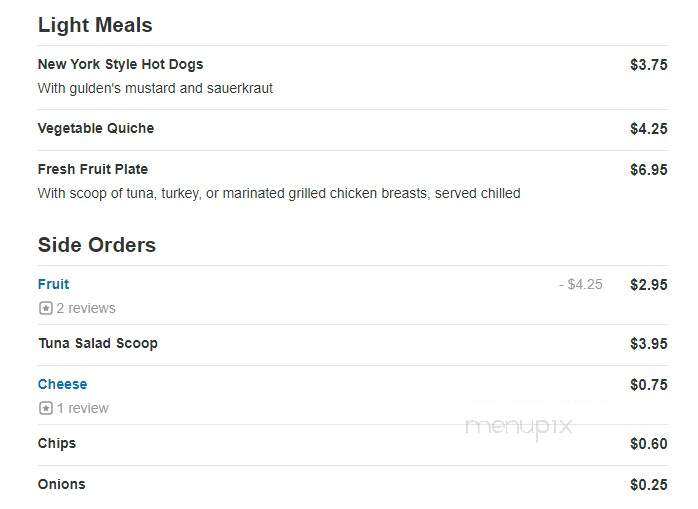Open the Fruit side order link
Viewport: 698px width, 509px height.
pyautogui.click(x=53, y=284)
